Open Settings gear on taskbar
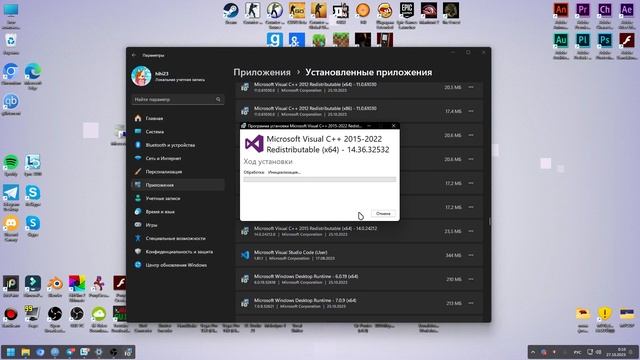The width and height of the screenshot is (640, 360). (x=99, y=352)
